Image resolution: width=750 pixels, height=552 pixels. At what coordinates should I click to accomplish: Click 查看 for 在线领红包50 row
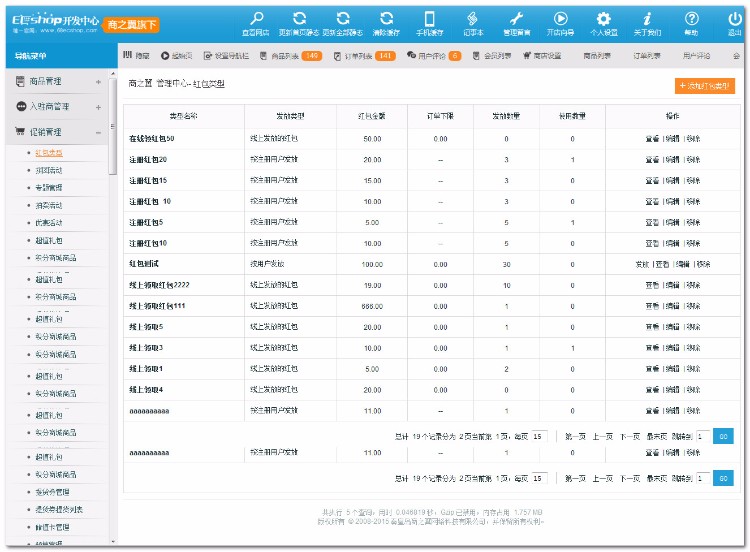(x=652, y=139)
